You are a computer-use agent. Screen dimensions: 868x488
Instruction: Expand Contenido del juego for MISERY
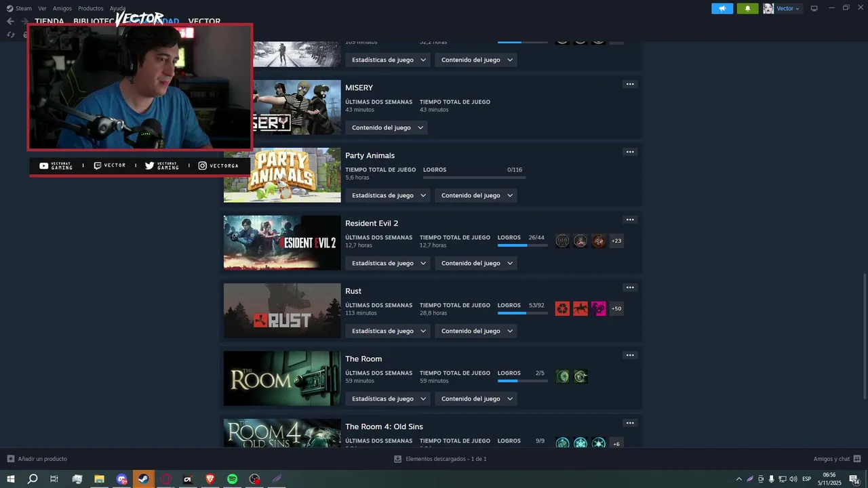click(387, 127)
